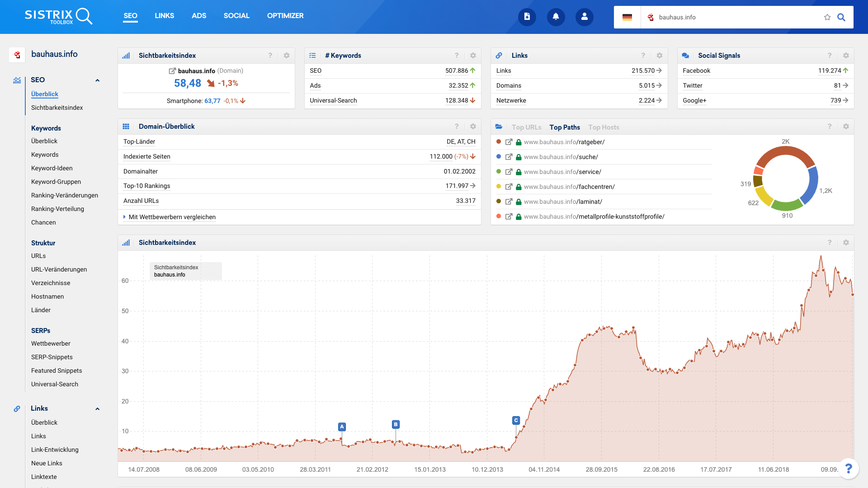868x488 pixels.
Task: Open help for Social Signals box
Action: coord(830,56)
